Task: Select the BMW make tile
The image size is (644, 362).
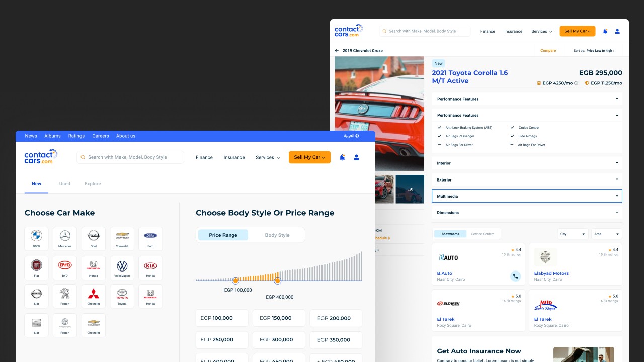Action: [x=36, y=239]
